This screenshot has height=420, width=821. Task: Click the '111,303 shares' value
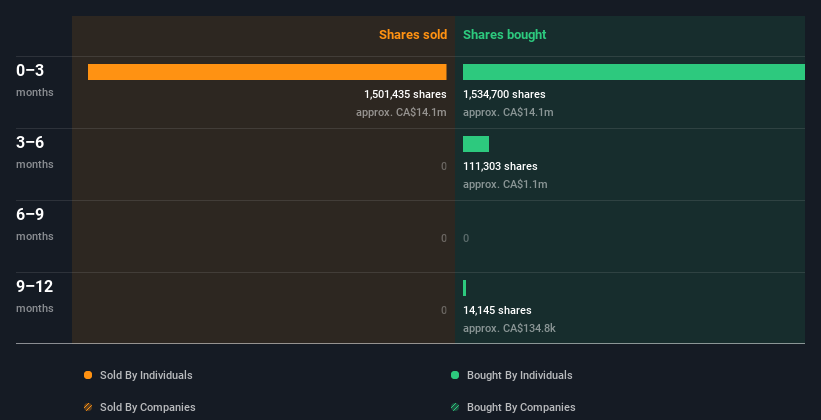point(500,166)
